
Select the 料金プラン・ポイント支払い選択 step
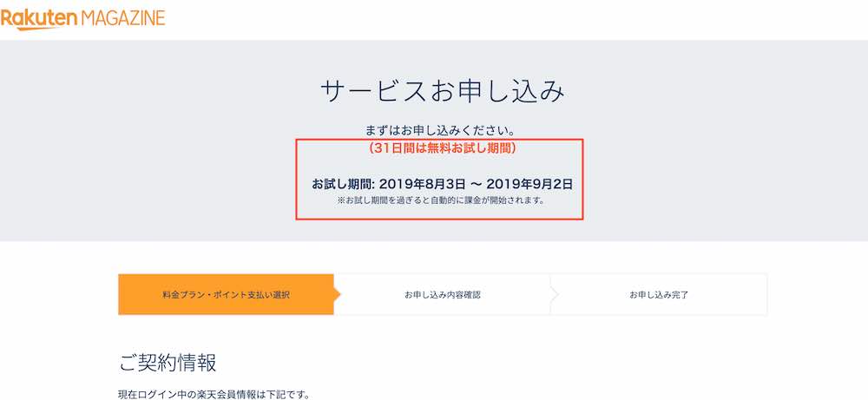click(x=226, y=294)
